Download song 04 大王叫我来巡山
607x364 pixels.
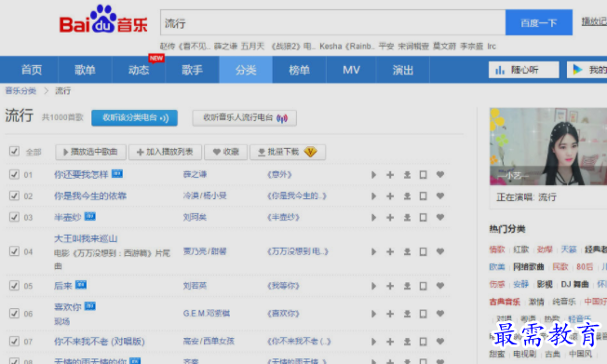point(407,251)
